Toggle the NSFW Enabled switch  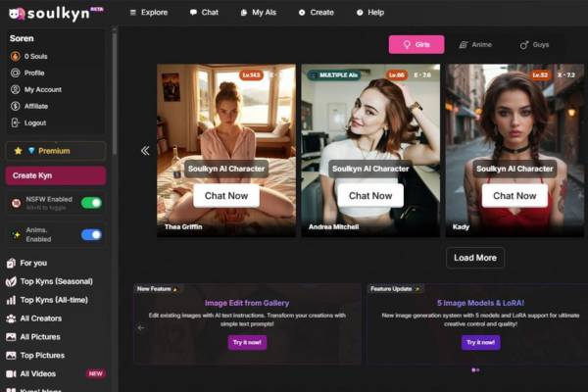coord(91,203)
